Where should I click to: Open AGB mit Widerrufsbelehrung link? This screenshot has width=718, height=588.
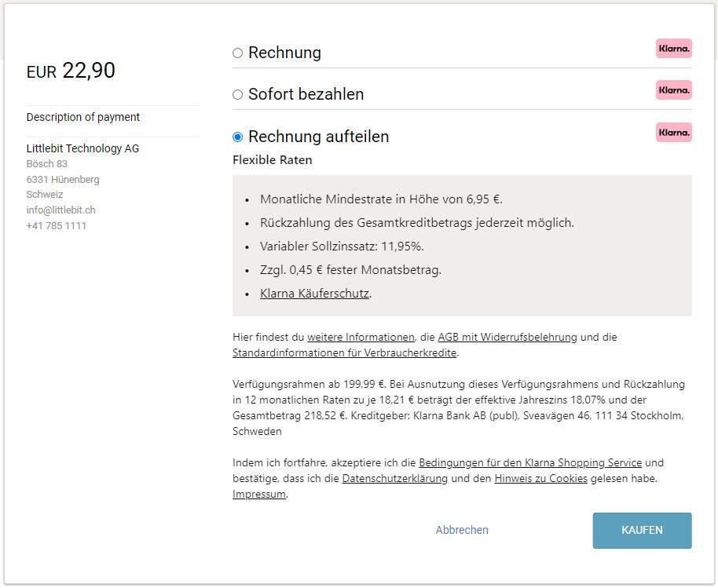(x=507, y=338)
